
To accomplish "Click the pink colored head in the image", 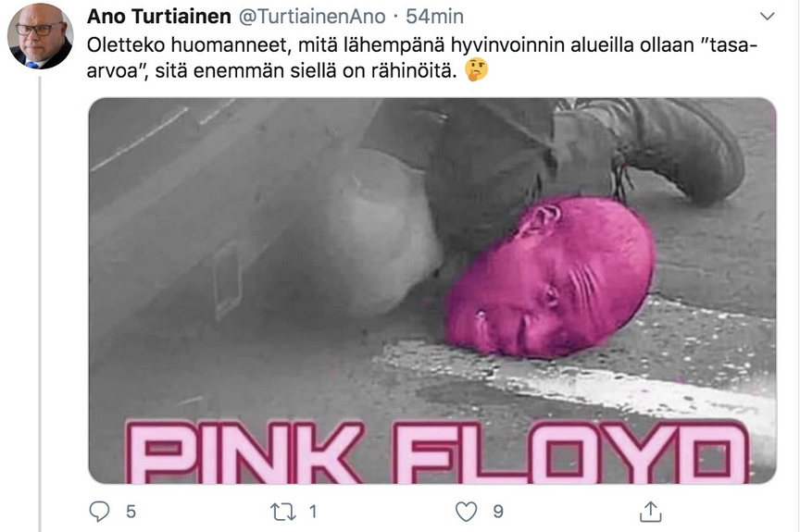I will 550,278.
